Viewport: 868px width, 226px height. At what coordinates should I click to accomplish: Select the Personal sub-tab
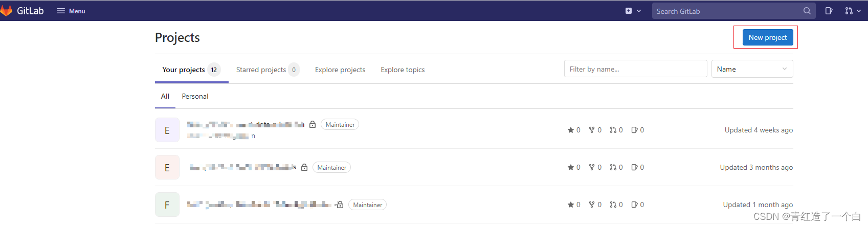click(195, 96)
